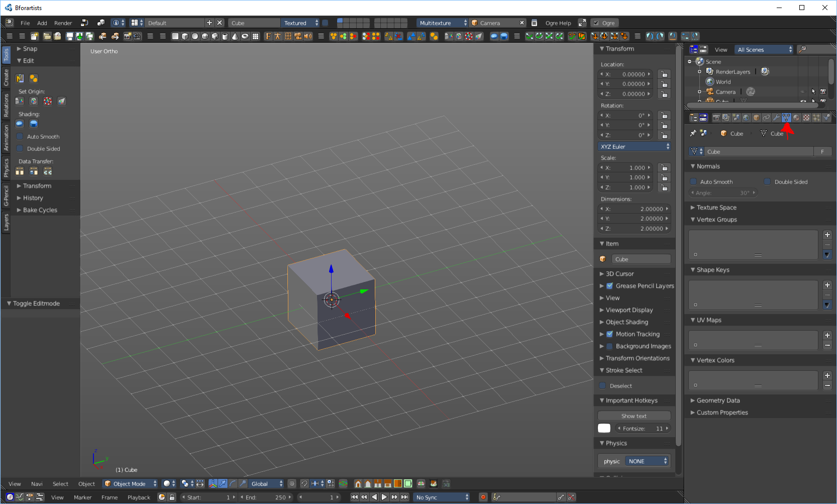Add a cone mesh from toolbar
837x504 pixels.
pyautogui.click(x=235, y=36)
